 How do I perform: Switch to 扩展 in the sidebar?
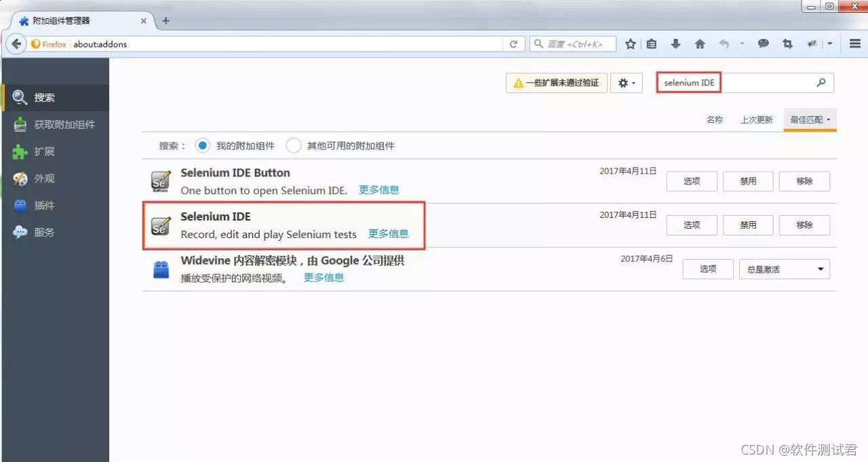pyautogui.click(x=44, y=152)
